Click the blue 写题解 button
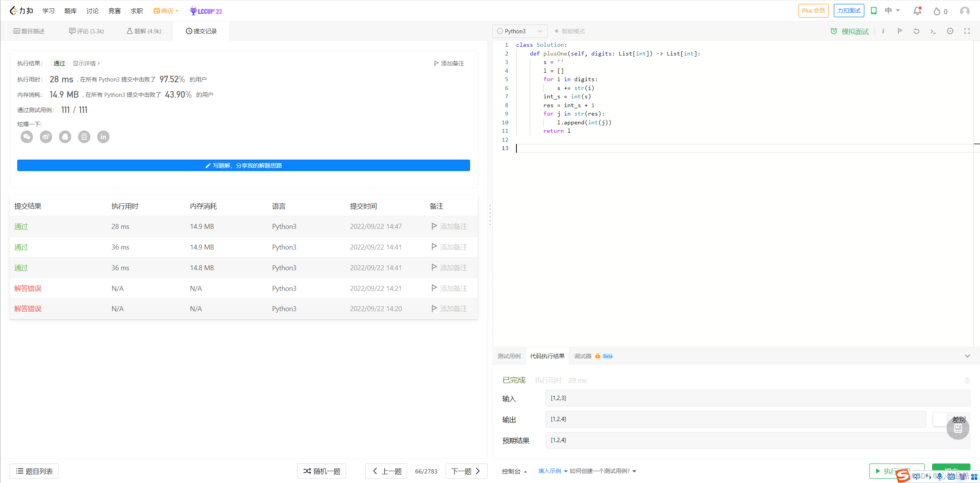 point(243,165)
